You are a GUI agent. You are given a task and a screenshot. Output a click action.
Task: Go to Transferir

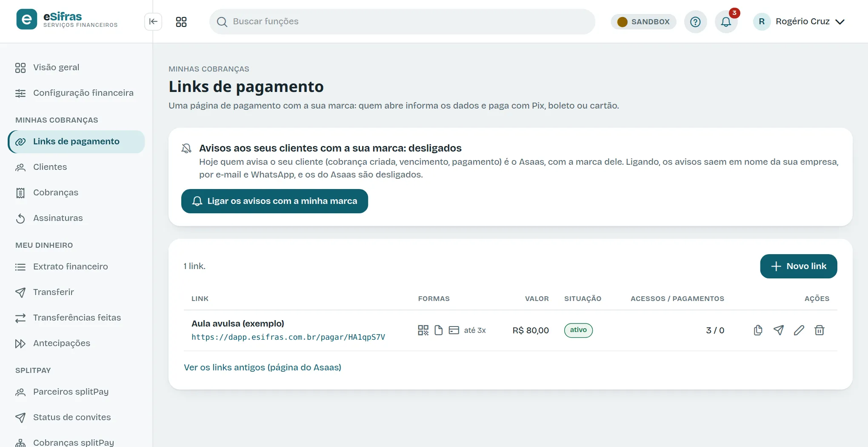[x=76, y=292]
